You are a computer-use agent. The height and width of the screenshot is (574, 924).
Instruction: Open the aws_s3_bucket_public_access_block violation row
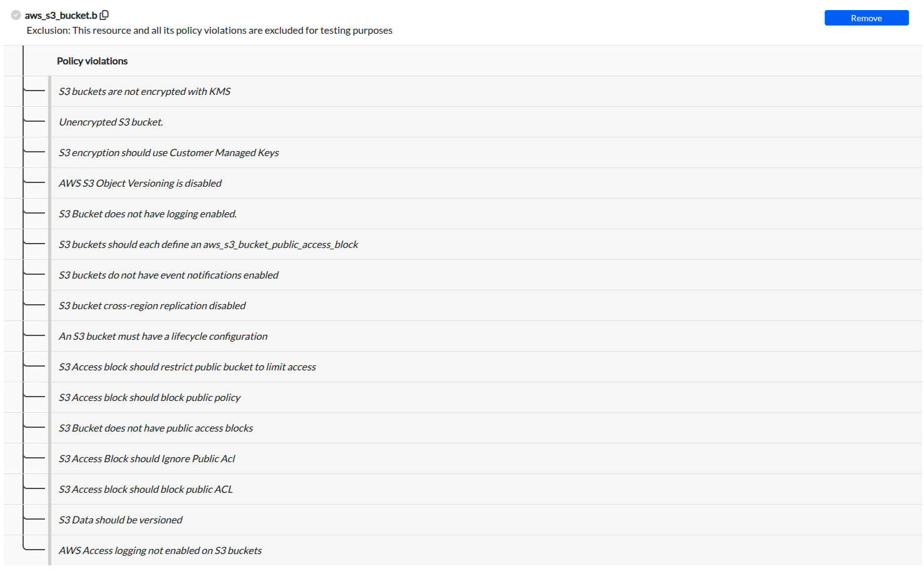click(x=208, y=245)
